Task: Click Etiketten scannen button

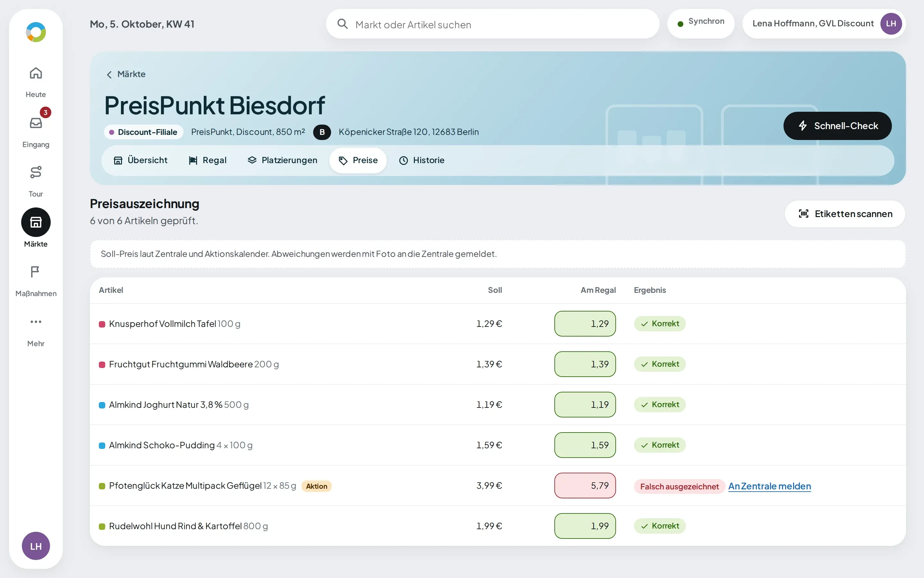Action: (x=845, y=214)
